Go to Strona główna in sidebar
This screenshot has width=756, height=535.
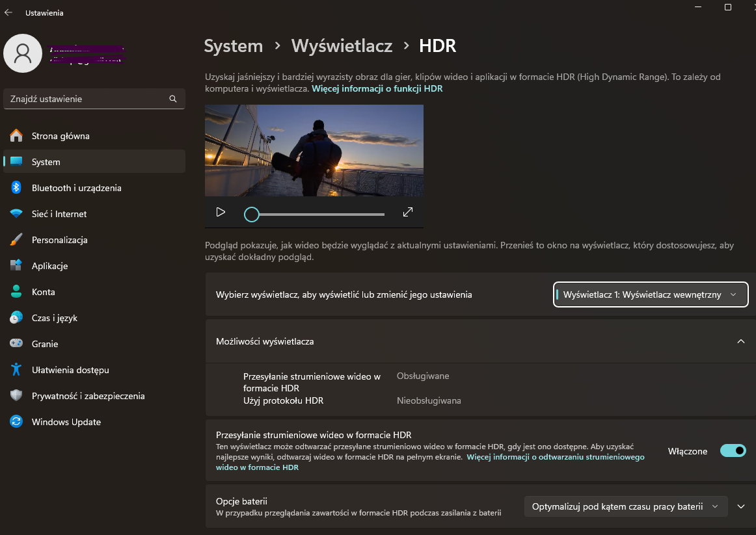tap(61, 136)
